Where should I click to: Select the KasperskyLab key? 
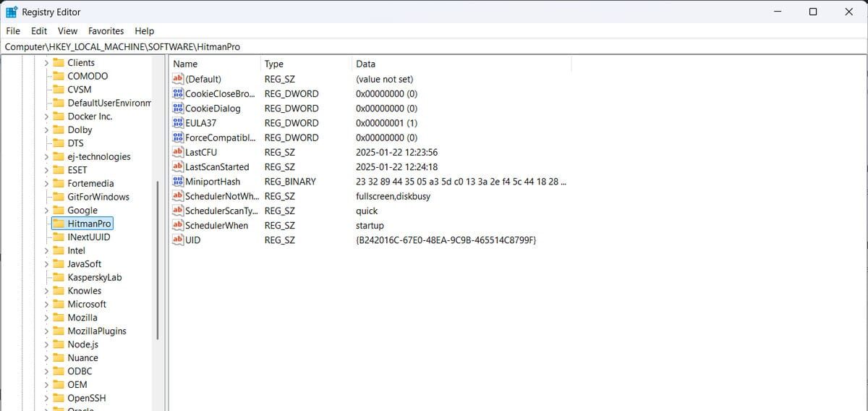click(x=95, y=277)
